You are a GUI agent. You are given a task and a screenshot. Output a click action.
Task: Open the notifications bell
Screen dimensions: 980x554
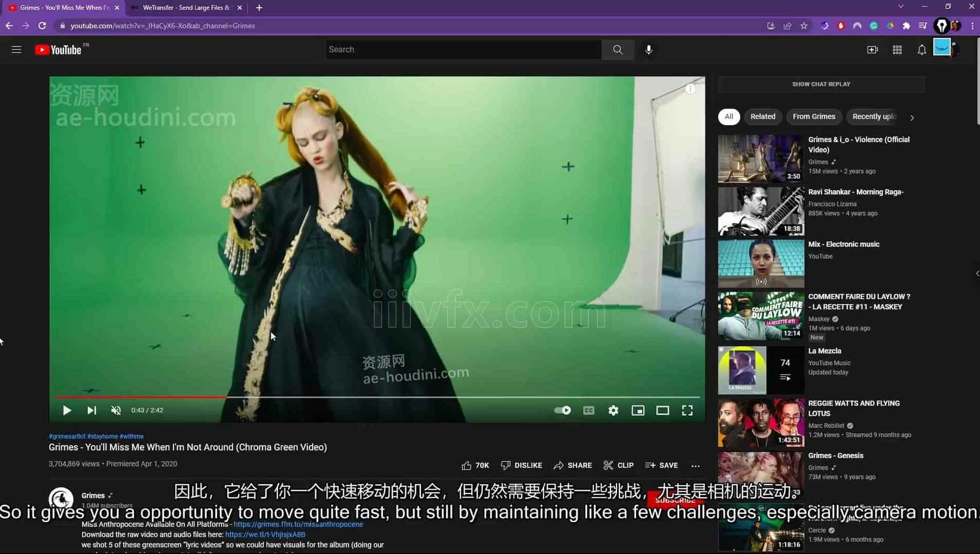(922, 50)
